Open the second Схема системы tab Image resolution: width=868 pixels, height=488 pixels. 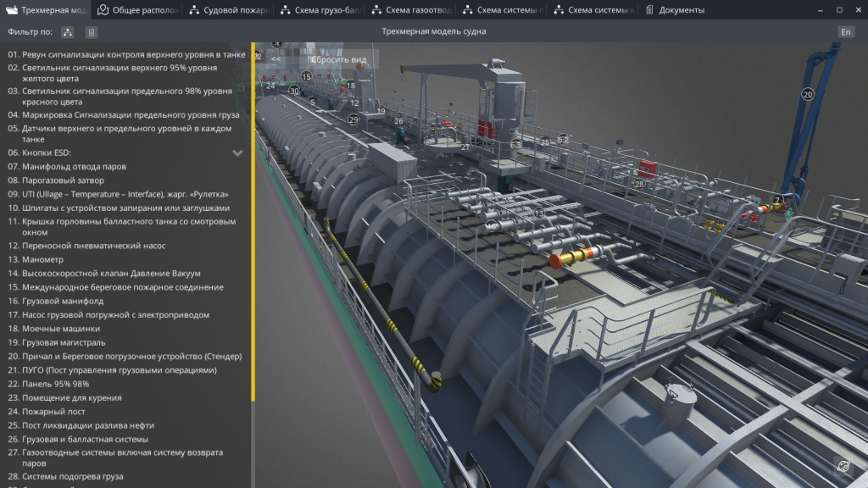tap(594, 10)
